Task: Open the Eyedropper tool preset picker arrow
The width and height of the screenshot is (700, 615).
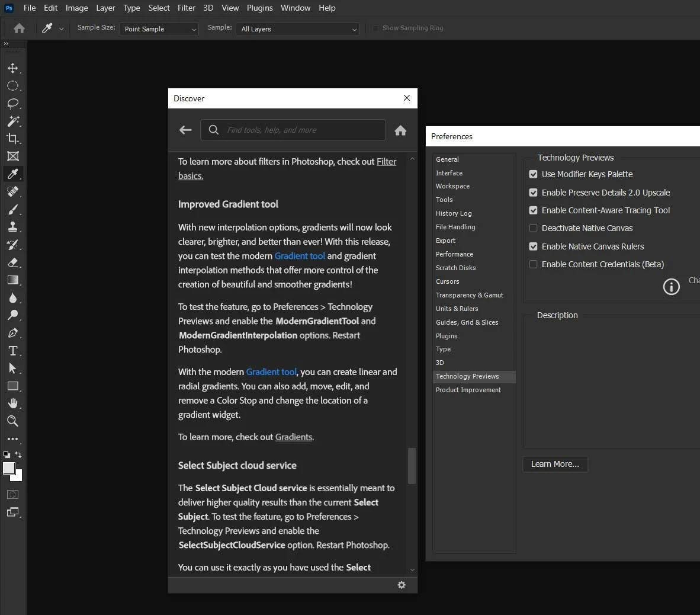Action: (x=61, y=29)
